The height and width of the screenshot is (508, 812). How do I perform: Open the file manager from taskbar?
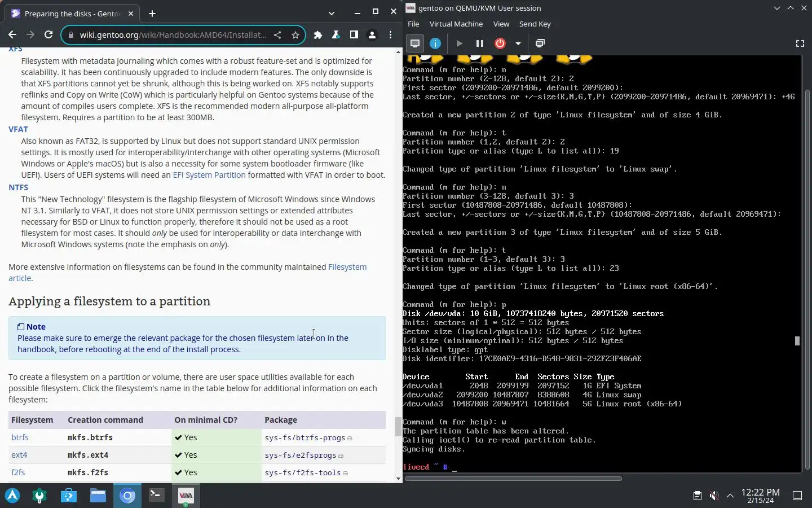coord(98,496)
